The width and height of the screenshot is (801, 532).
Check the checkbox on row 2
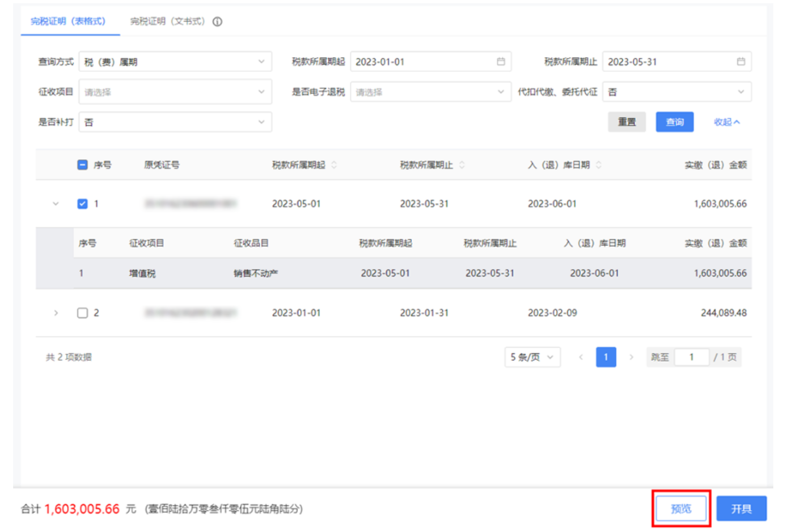(x=83, y=313)
